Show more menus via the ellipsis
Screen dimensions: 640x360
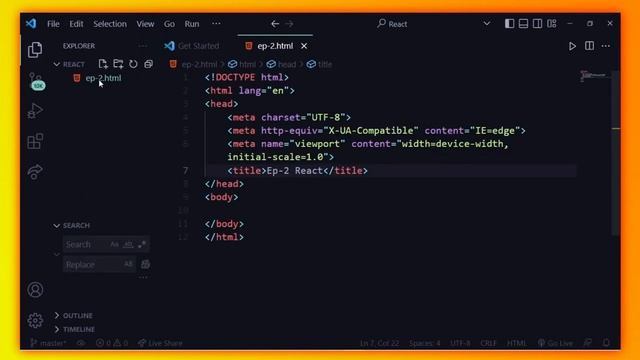click(216, 23)
